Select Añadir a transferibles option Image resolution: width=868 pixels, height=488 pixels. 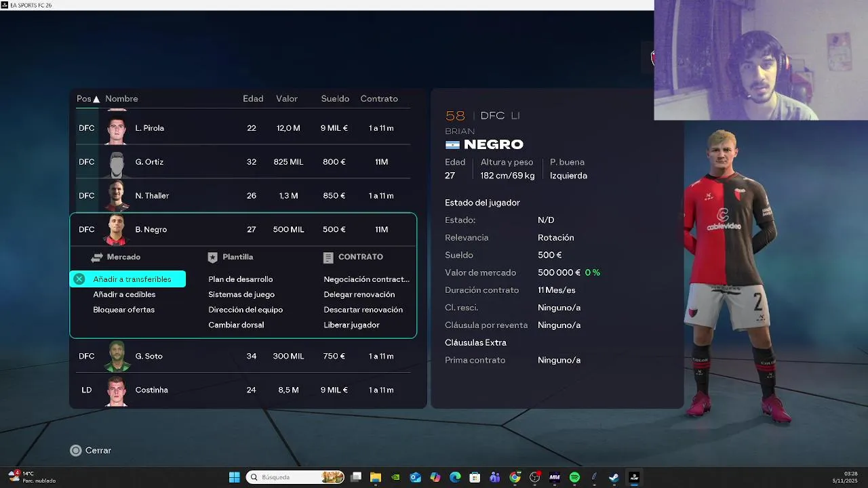pyautogui.click(x=127, y=279)
